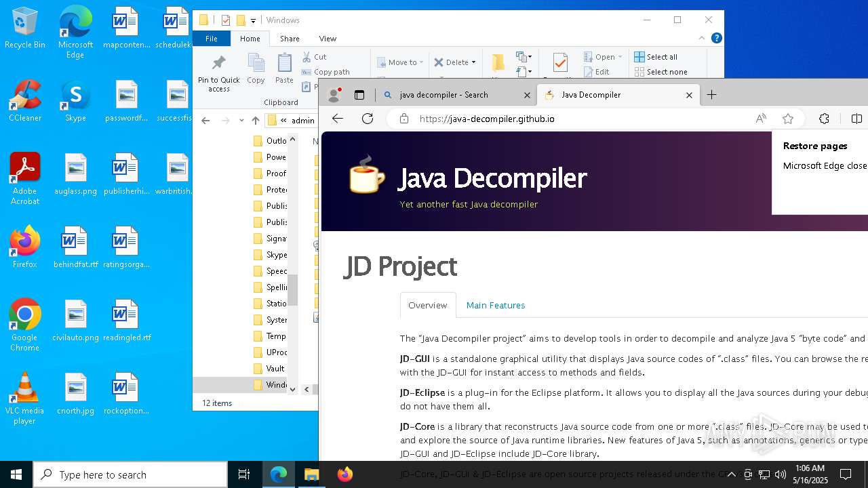The width and height of the screenshot is (868, 488).
Task: Click the Read aloud icon in address bar
Action: click(x=761, y=119)
